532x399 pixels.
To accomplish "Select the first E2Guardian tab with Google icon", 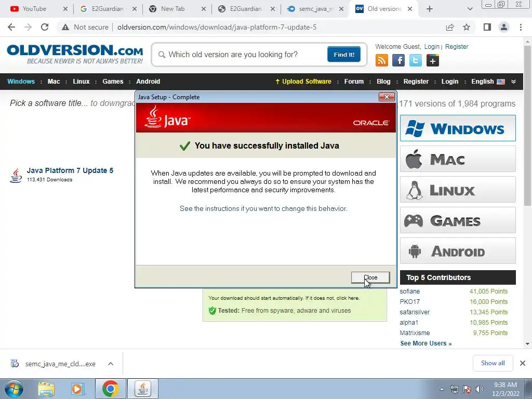I will coord(108,9).
